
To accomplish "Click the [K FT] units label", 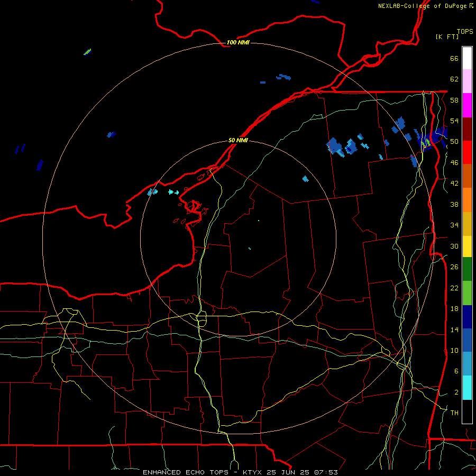I will [x=447, y=36].
